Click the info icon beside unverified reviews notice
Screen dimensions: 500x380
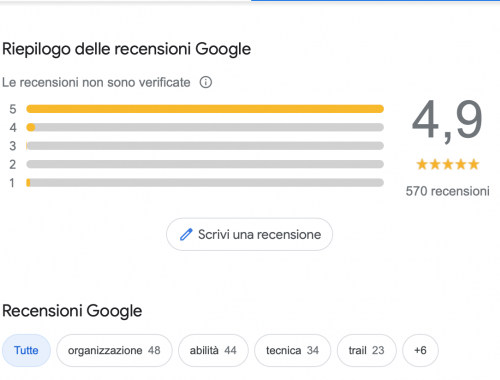click(206, 82)
